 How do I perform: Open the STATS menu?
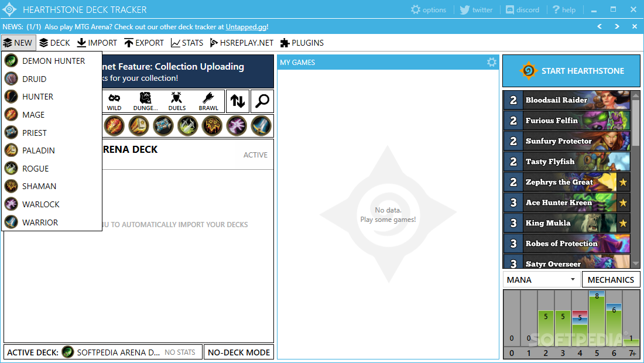click(x=187, y=43)
